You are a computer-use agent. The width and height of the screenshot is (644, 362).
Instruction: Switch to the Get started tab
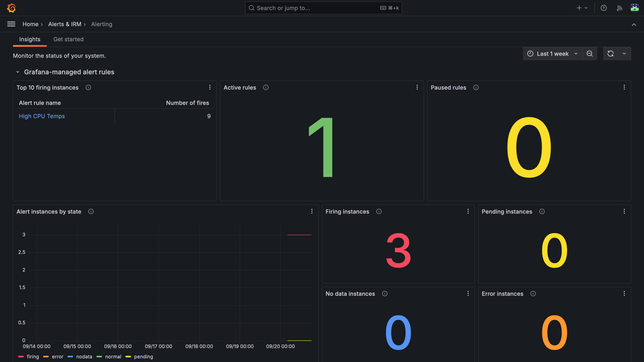click(x=68, y=39)
